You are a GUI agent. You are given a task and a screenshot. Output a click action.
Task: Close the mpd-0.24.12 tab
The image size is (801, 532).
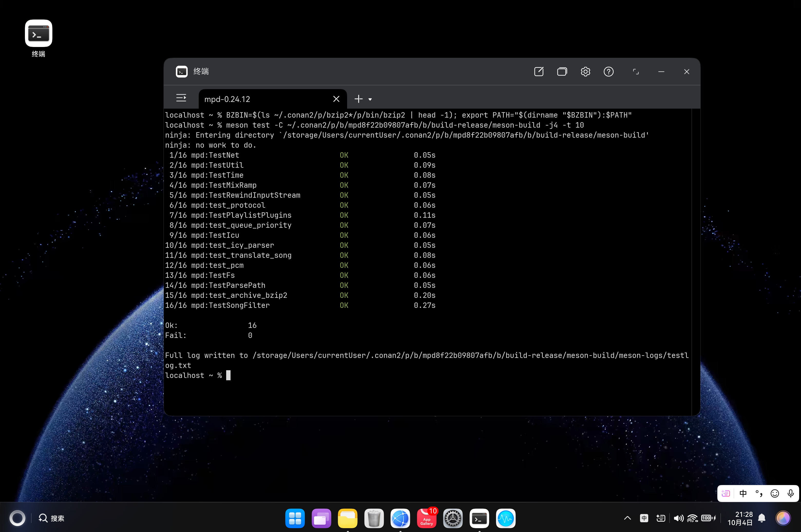[336, 99]
